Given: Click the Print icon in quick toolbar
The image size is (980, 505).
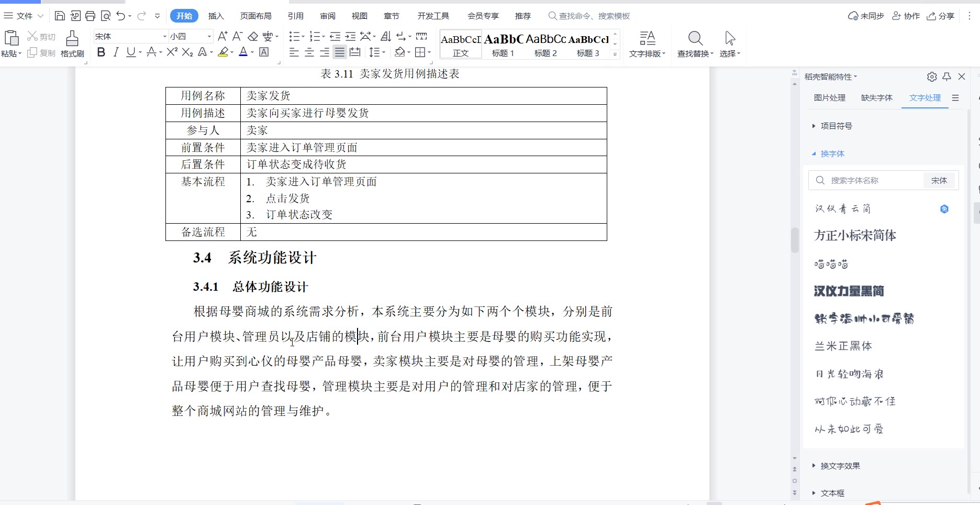Looking at the screenshot, I should [90, 16].
